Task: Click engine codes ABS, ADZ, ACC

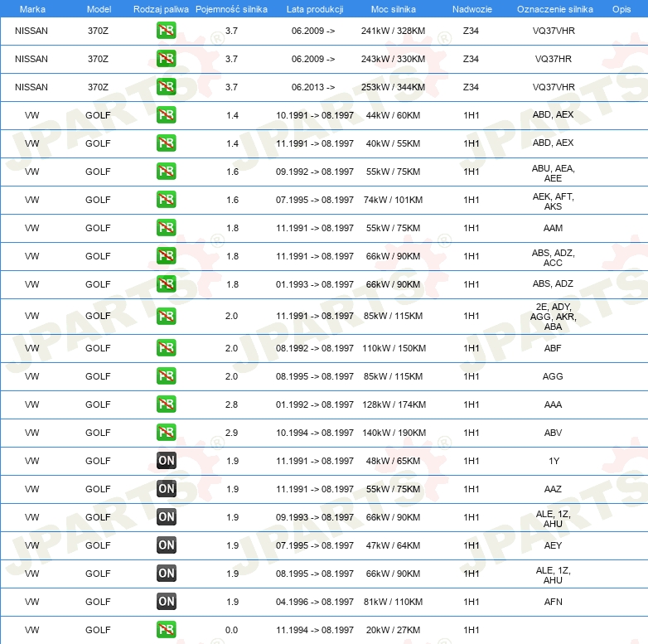Action: click(x=553, y=258)
